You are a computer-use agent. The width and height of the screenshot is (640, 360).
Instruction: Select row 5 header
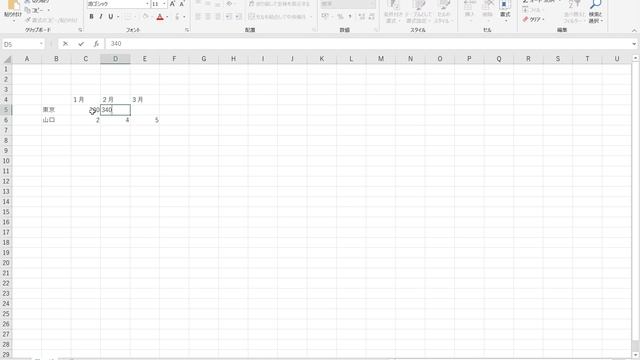(6, 110)
